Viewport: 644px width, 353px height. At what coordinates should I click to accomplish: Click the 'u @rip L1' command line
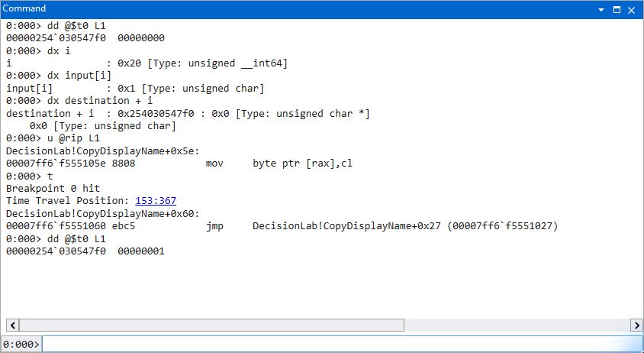(x=53, y=138)
